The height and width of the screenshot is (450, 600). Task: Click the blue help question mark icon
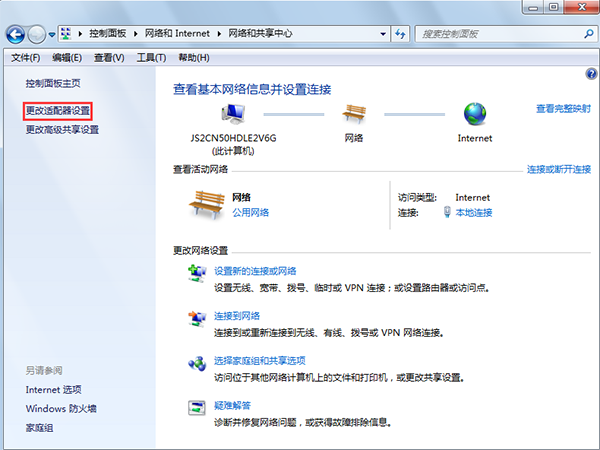(591, 73)
